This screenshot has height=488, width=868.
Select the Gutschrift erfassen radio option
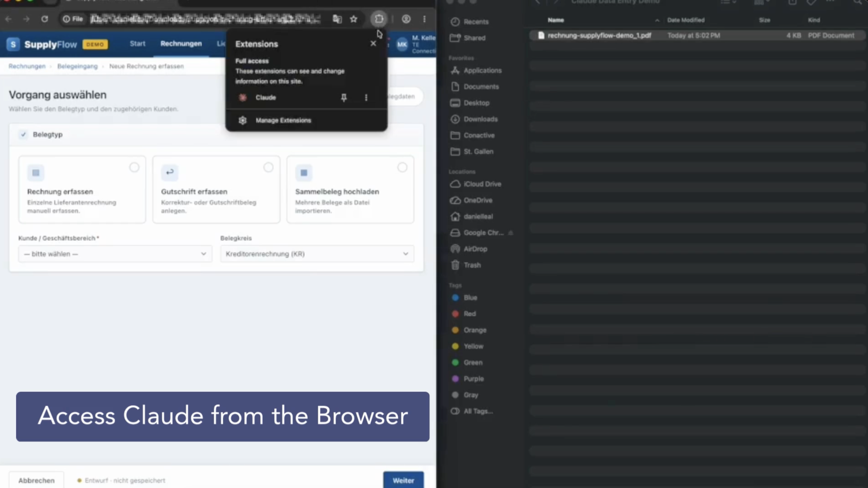268,167
